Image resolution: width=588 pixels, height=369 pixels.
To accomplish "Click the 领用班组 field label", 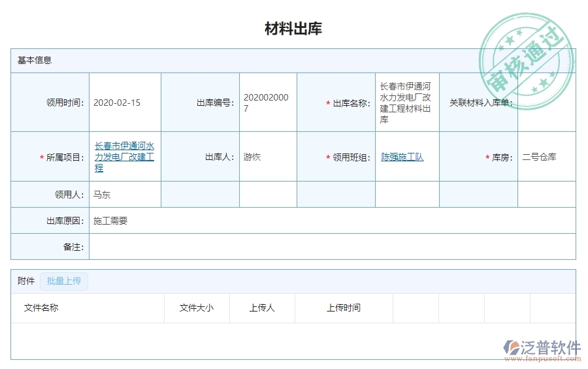I will pyautogui.click(x=351, y=157).
